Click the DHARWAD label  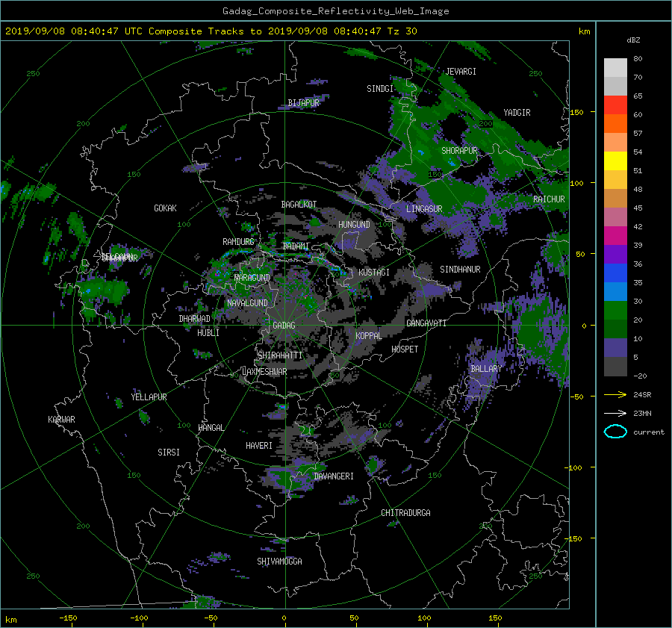point(195,319)
